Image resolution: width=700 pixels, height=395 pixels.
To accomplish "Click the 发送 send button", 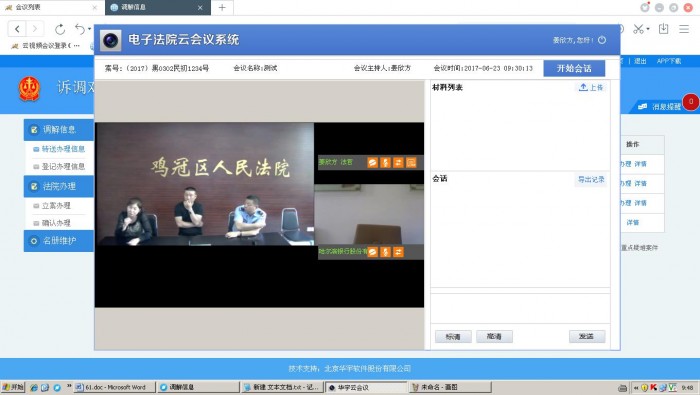I will click(587, 336).
